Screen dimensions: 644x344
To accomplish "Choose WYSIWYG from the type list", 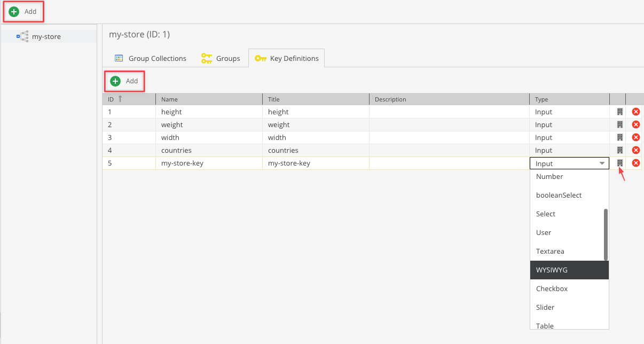I will (x=569, y=270).
